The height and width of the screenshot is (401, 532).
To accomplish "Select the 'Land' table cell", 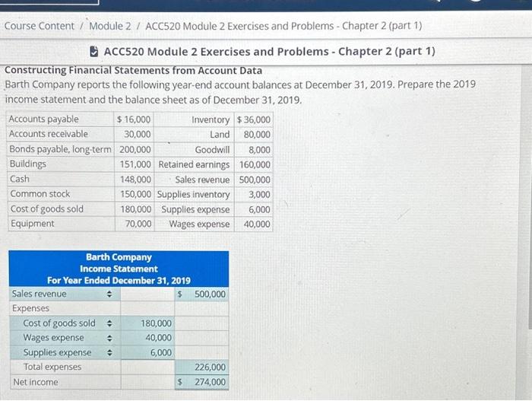I will (x=194, y=135).
